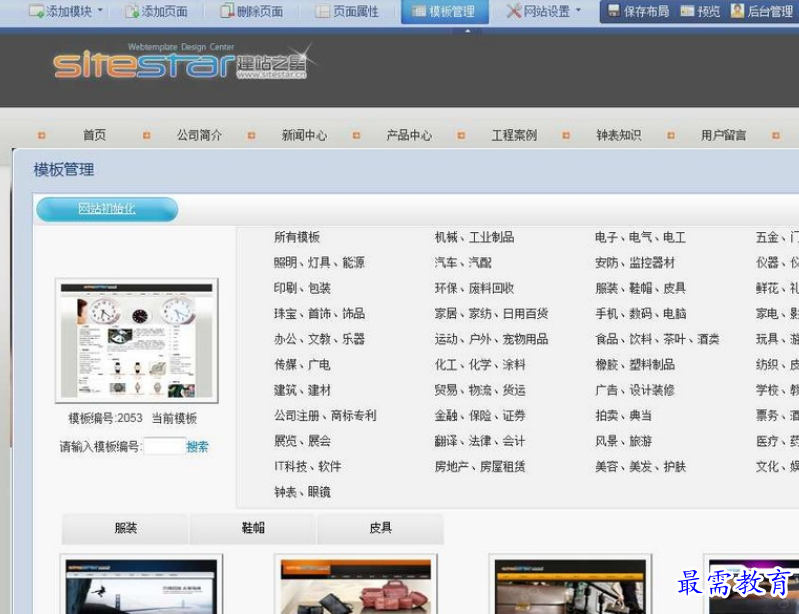Select 翻译、法律、会计 category
Screen dimensions: 799x614
coord(480,441)
